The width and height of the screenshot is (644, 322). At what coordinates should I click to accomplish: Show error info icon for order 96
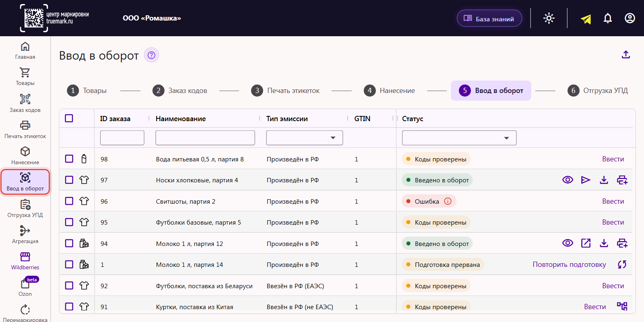click(448, 201)
